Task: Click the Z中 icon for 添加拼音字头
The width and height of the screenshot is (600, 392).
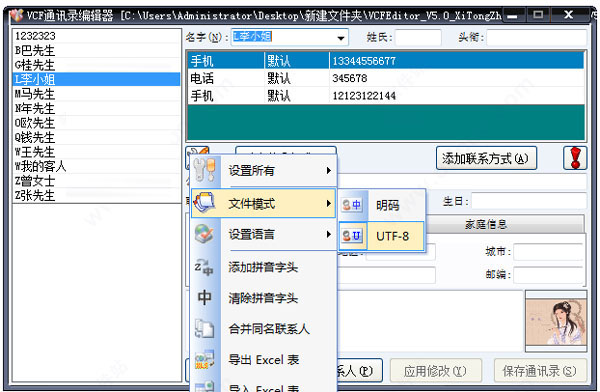Action: pos(204,267)
